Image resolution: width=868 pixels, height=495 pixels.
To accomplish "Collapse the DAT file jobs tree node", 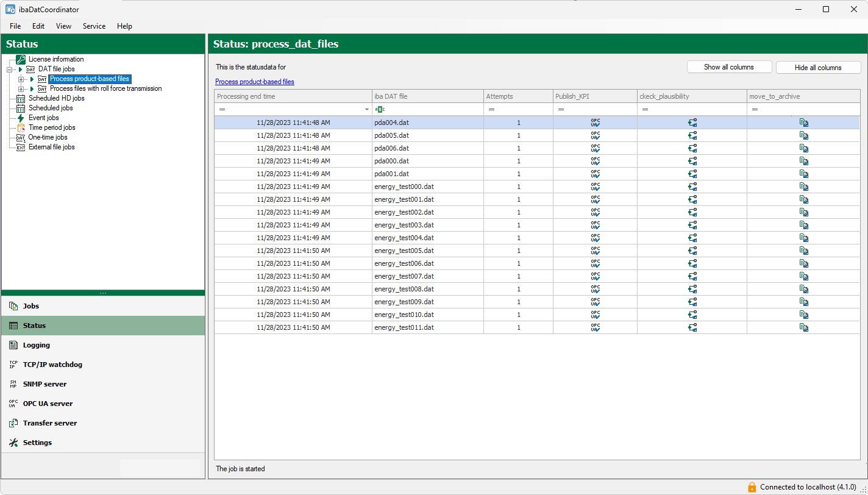I will (x=9, y=69).
